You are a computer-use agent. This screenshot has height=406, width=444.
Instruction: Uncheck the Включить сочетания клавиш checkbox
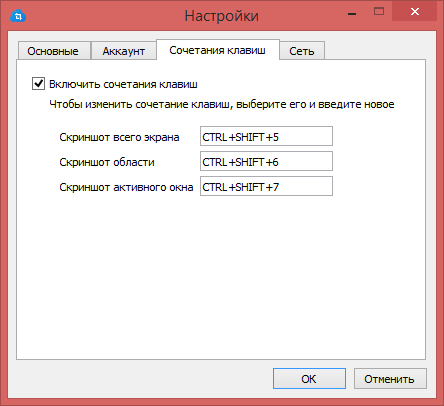(x=38, y=83)
